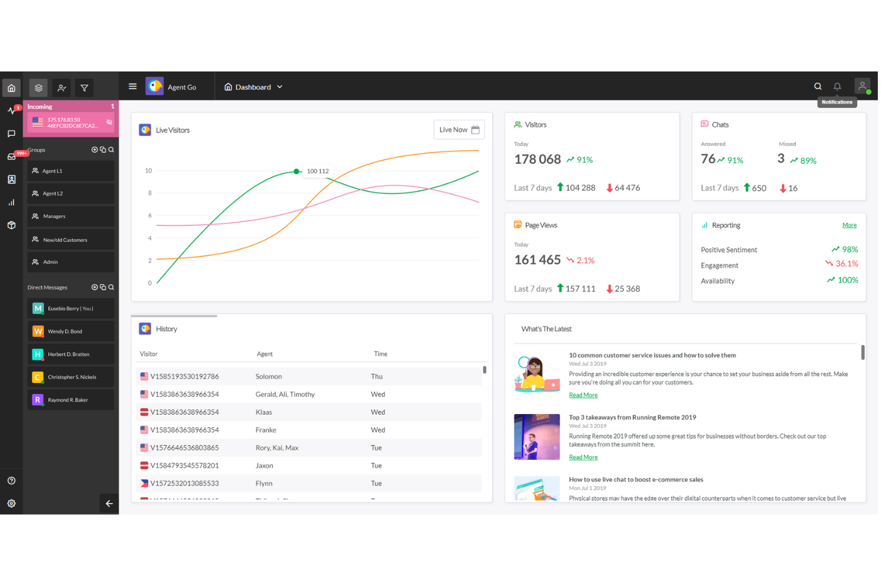The height and width of the screenshot is (588, 882).
Task: Expand the Dashboard dropdown in the top bar
Action: coord(279,86)
